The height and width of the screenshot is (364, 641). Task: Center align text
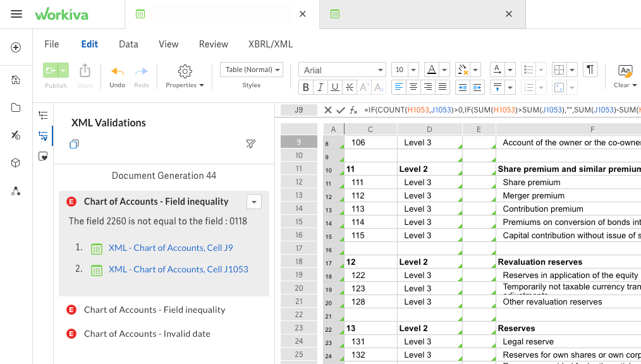pos(413,87)
